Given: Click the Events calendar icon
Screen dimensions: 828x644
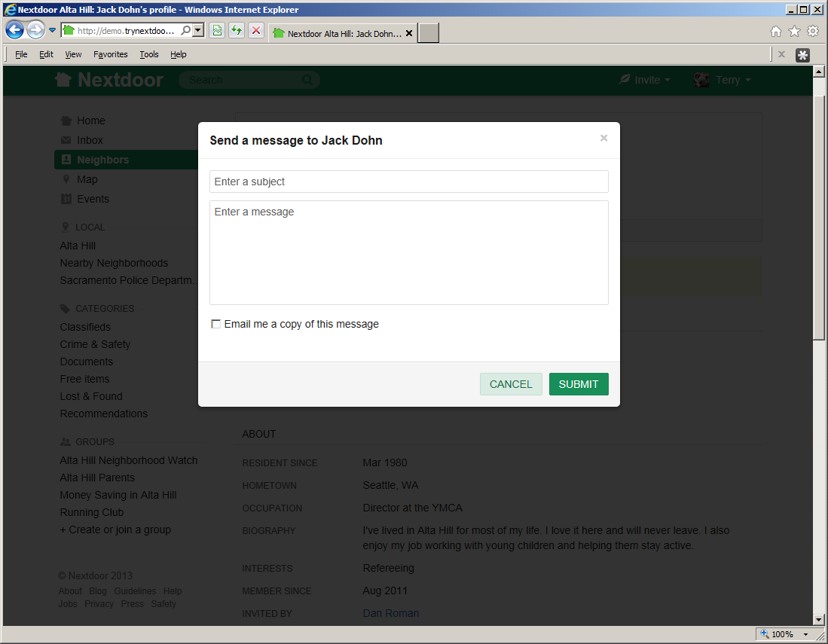Looking at the screenshot, I should pyautogui.click(x=66, y=199).
